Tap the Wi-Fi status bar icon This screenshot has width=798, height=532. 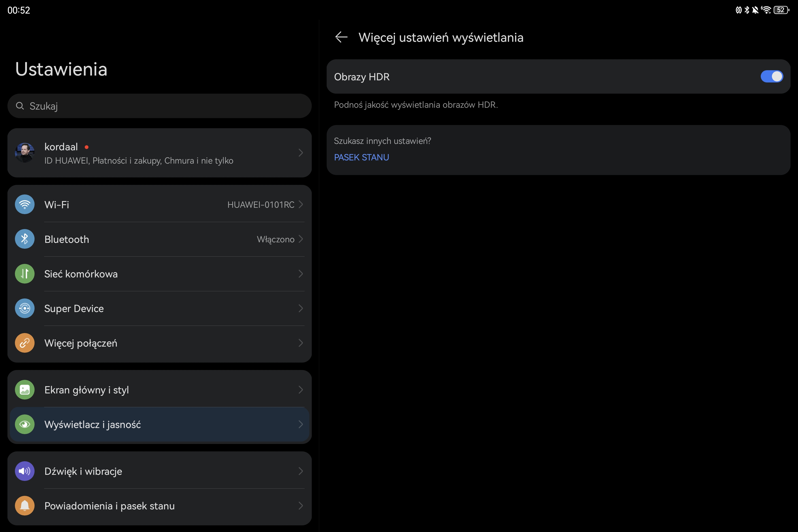click(x=766, y=10)
